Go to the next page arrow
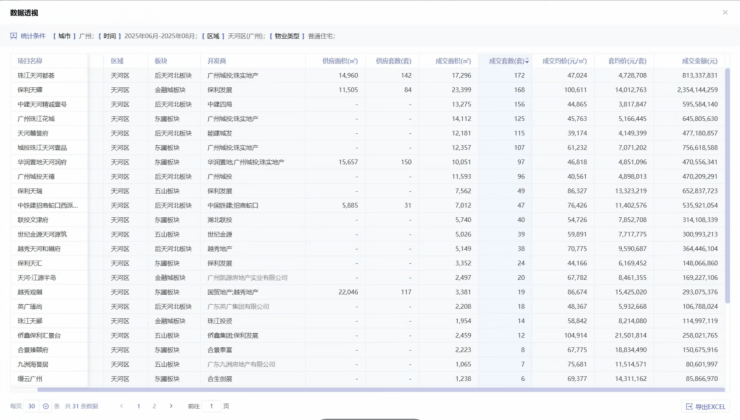This screenshot has width=740, height=420. [x=171, y=406]
